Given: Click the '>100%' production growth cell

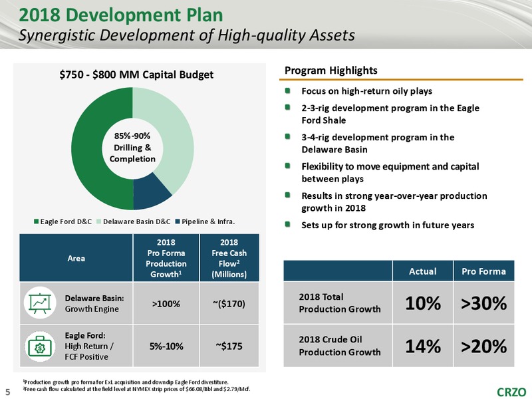Looking at the screenshot, I should click(166, 304).
